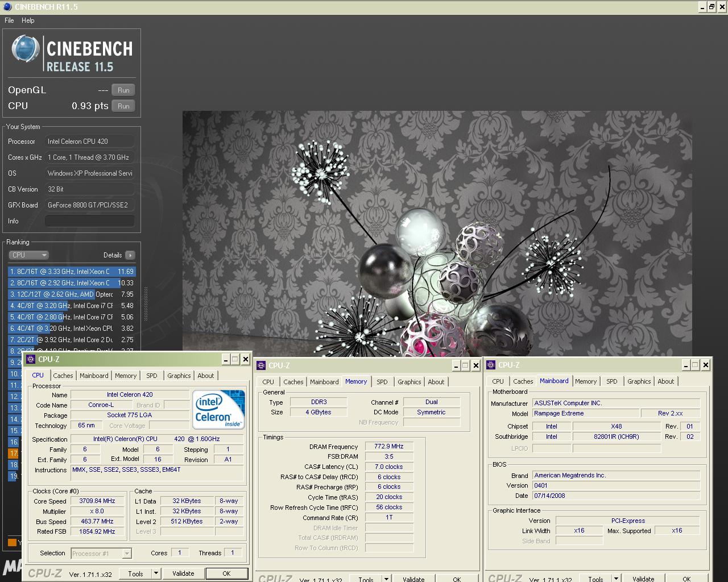Viewport: 728px width, 582px height.
Task: Minimize the left CPU-Z window
Action: pos(225,359)
